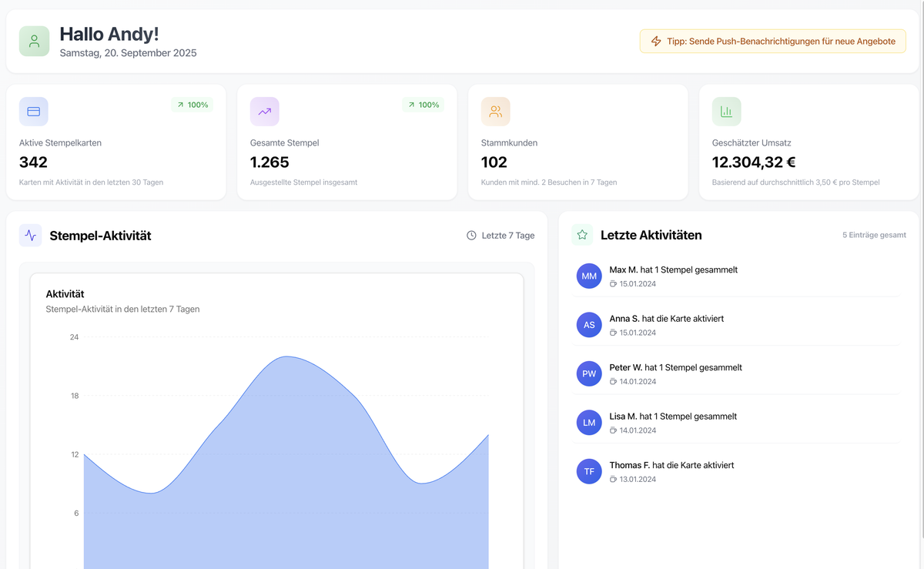
Task: Click the green avatar icon next to Hallo Andy
Action: [34, 40]
